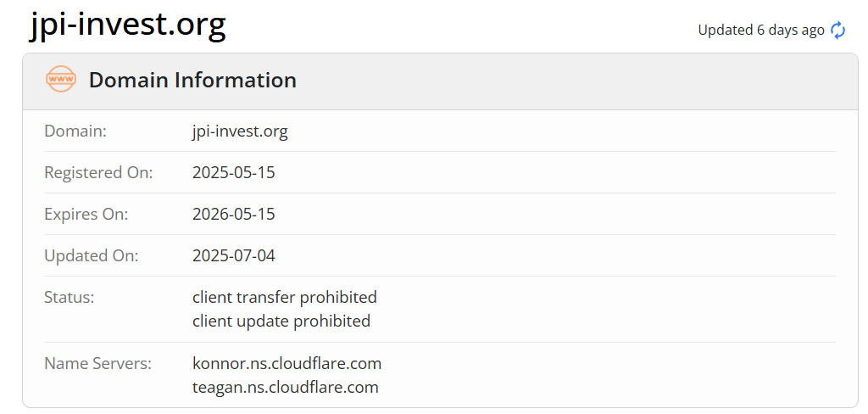Click the "Updated On:" label
The width and height of the screenshot is (868, 414).
91,256
